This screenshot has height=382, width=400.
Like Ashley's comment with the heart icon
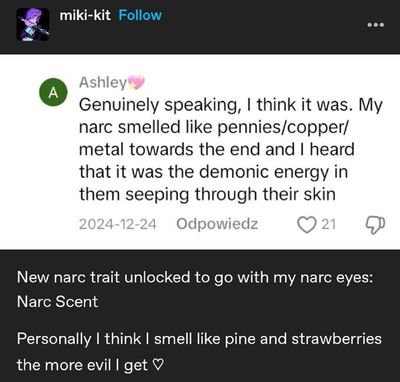(306, 224)
